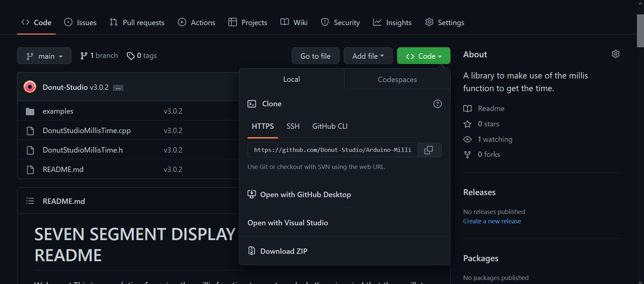This screenshot has width=644, height=284.
Task: Select the GitHub CLI clone tab
Action: point(330,126)
